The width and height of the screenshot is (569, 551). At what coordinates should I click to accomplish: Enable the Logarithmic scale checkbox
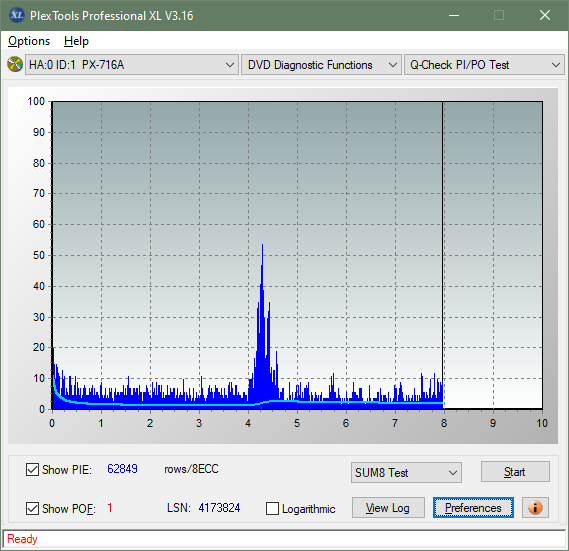[x=272, y=508]
